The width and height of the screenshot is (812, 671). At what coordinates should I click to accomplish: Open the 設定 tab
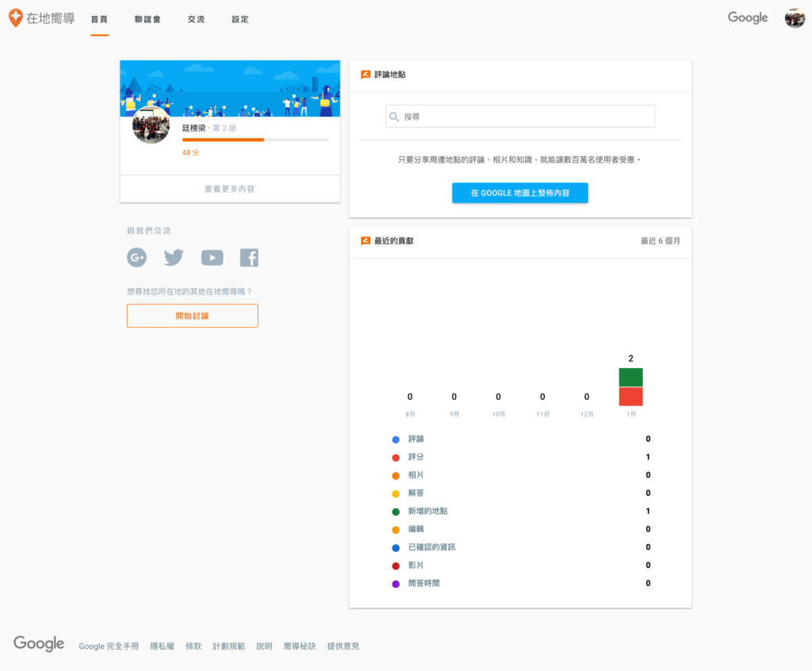tap(240, 19)
